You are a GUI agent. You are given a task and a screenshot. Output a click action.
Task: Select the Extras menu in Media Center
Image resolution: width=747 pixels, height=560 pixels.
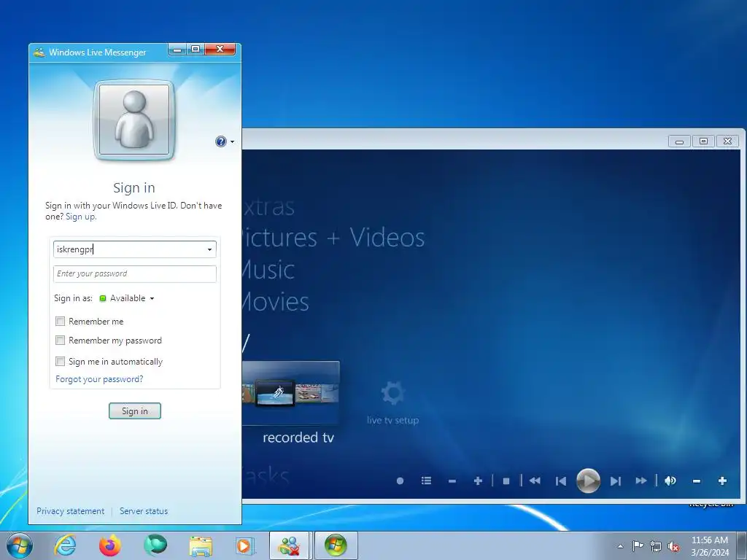pos(268,206)
